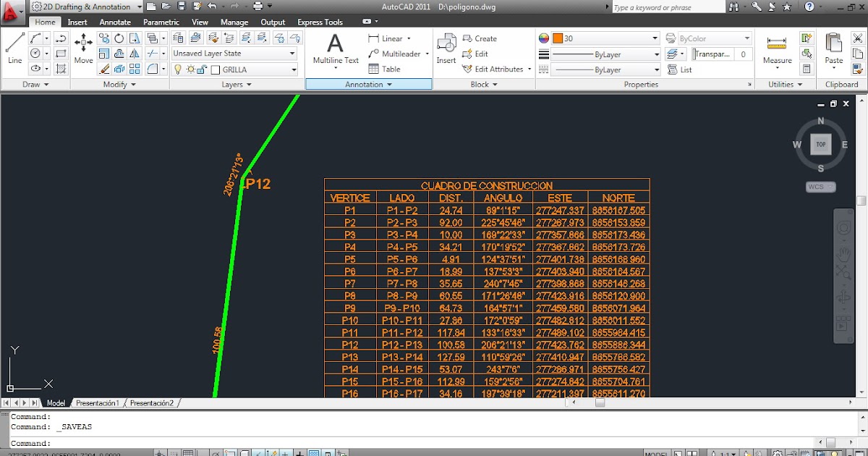The image size is (868, 456).
Task: Expand the object color dropdown in Properties
Action: point(655,37)
